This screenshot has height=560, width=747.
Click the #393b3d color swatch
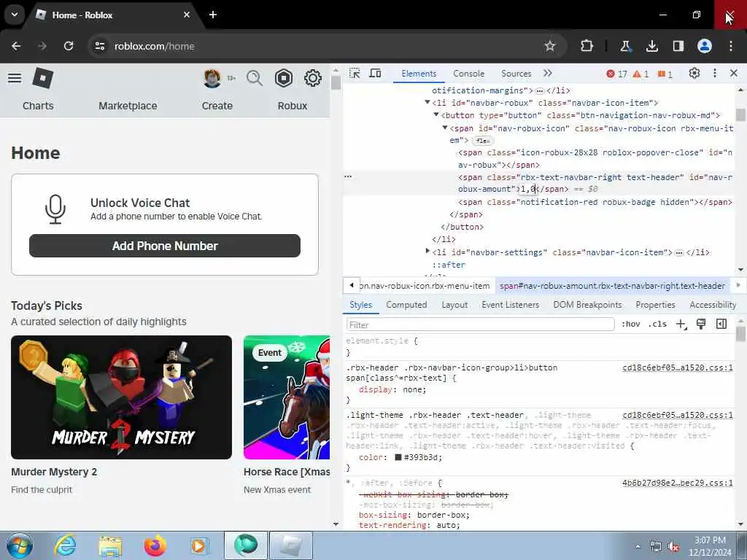(x=398, y=457)
